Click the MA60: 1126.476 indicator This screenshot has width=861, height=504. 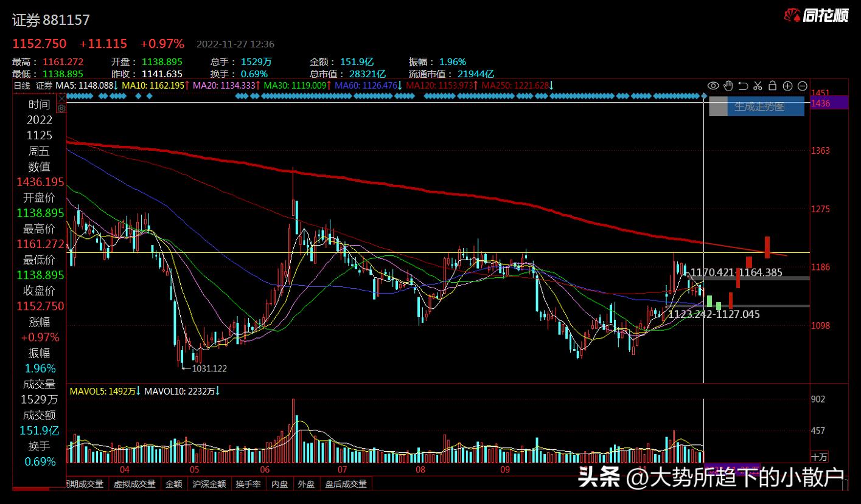pyautogui.click(x=368, y=86)
